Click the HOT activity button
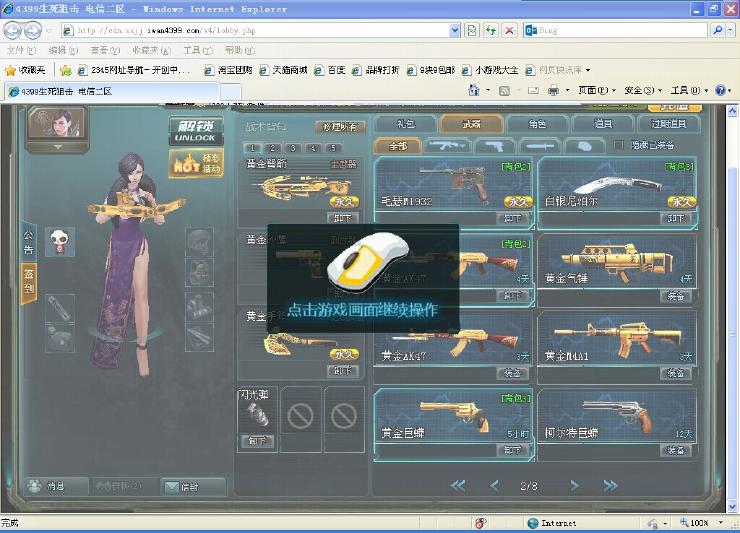The width and height of the screenshot is (740, 533). click(x=195, y=164)
